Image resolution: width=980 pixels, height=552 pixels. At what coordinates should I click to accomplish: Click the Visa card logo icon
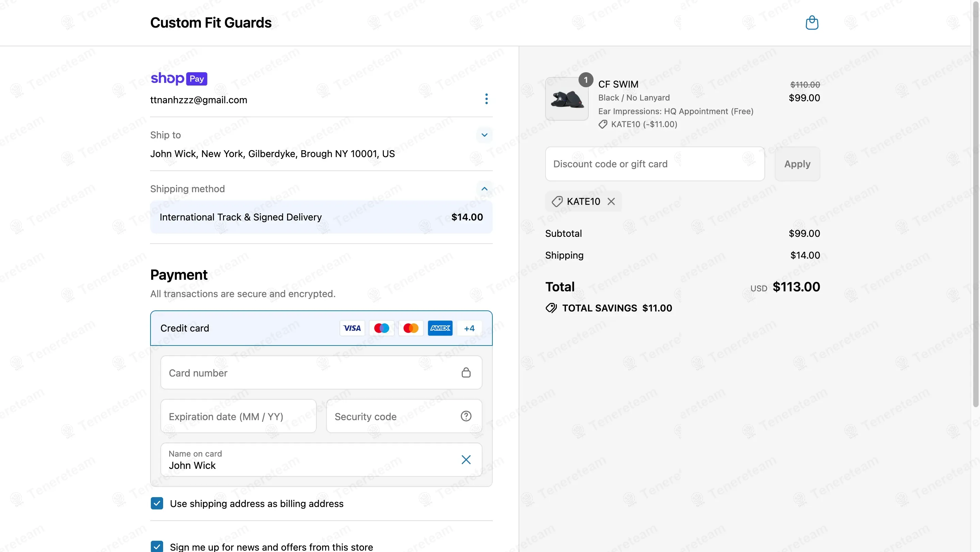pos(352,328)
